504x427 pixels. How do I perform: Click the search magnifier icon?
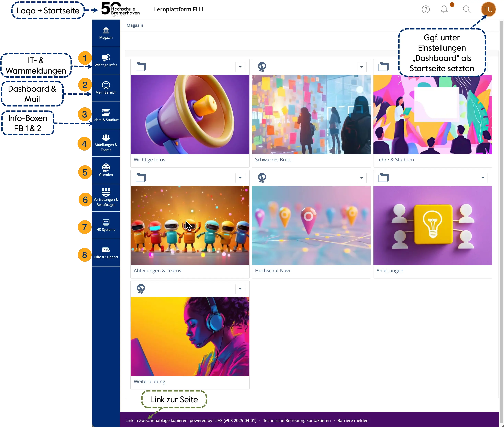pyautogui.click(x=466, y=9)
